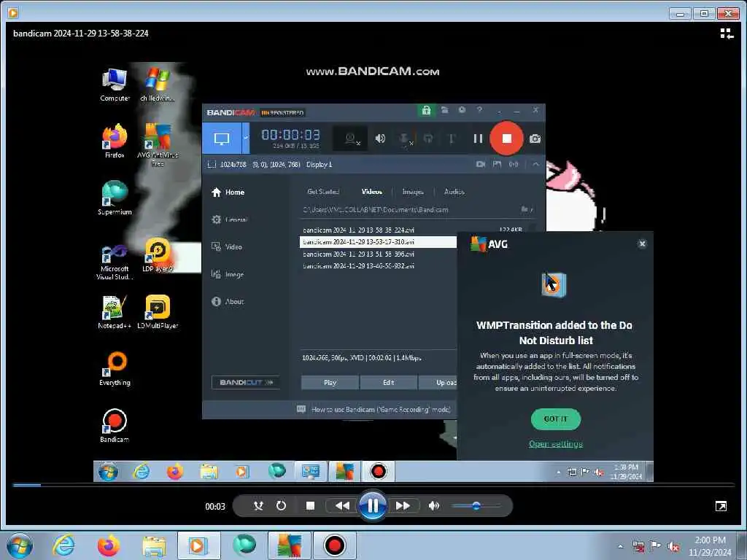747x560 pixels.
Task: Open Firefox from the bottom Windows taskbar
Action: coord(109,545)
